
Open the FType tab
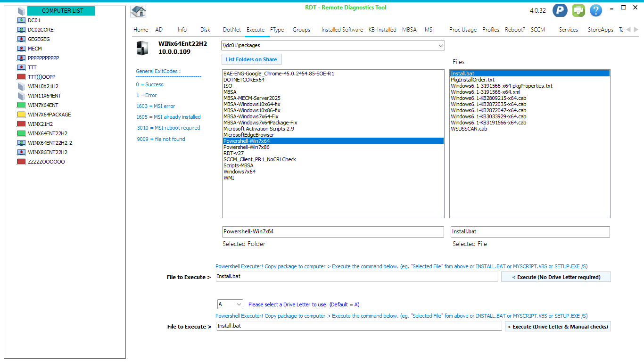pos(277,29)
